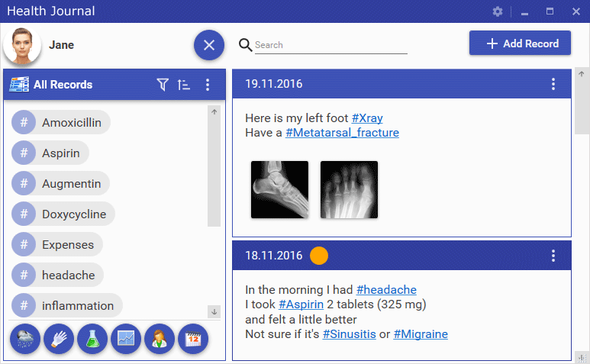This screenshot has height=364, width=590.
Task: Follow the #Metatarsal_fracture hashtag link
Action: pos(342,133)
